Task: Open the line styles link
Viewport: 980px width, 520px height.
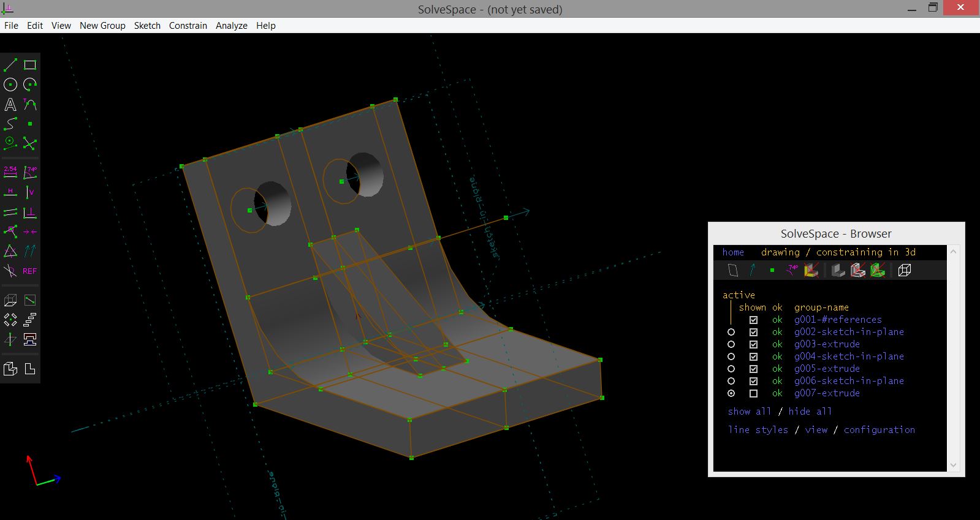Action: [x=758, y=430]
